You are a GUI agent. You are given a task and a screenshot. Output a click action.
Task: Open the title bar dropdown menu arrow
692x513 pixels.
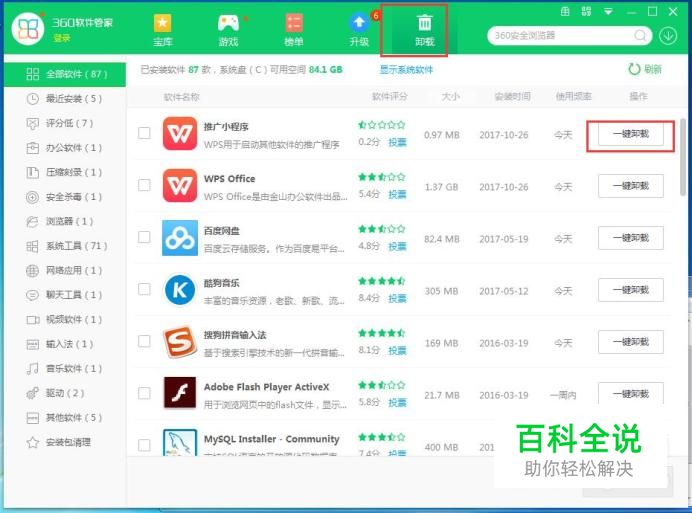click(x=608, y=12)
